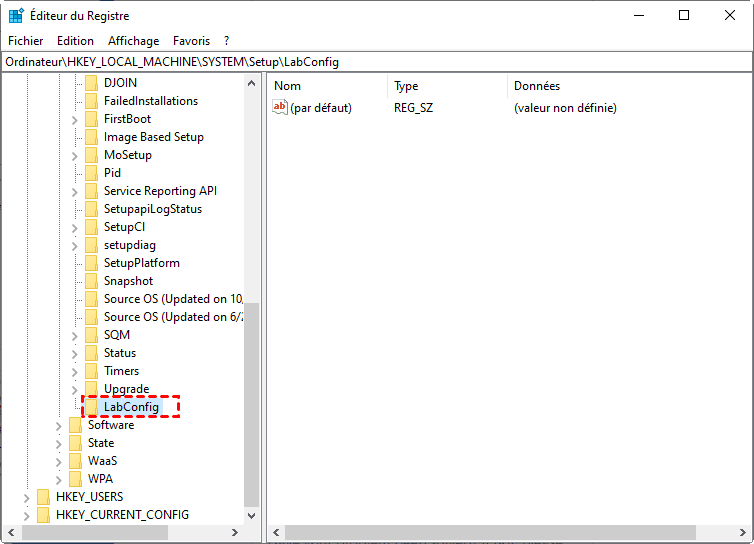Click the Image Based Setup folder icon

pos(91,137)
